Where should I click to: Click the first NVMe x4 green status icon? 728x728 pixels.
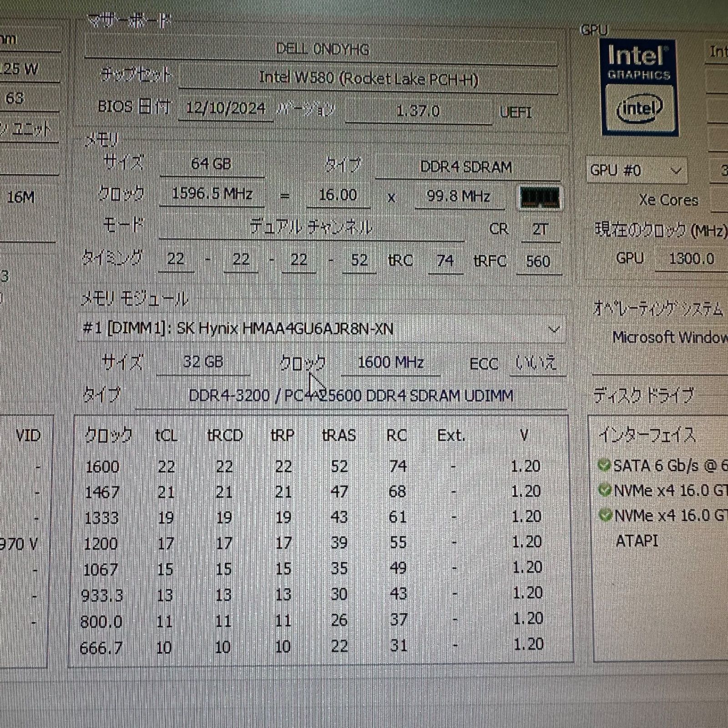(605, 490)
